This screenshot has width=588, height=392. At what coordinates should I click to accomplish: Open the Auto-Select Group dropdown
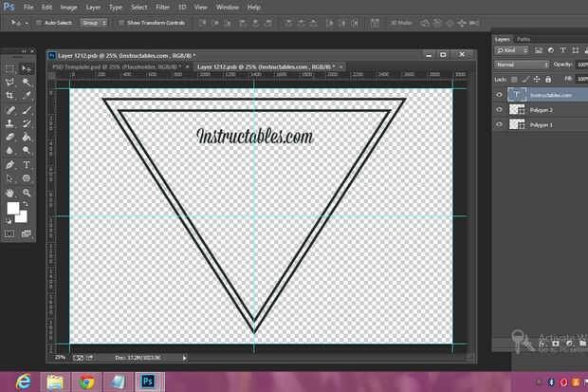click(x=94, y=23)
